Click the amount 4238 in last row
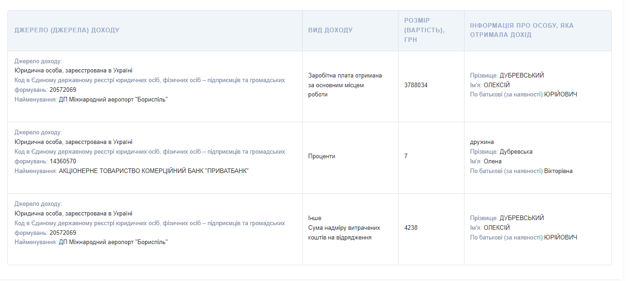The image size is (644, 281). (411, 227)
